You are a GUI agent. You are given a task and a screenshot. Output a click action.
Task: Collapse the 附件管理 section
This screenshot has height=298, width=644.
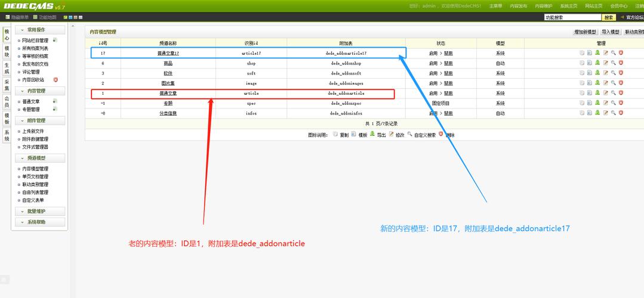[x=40, y=120]
